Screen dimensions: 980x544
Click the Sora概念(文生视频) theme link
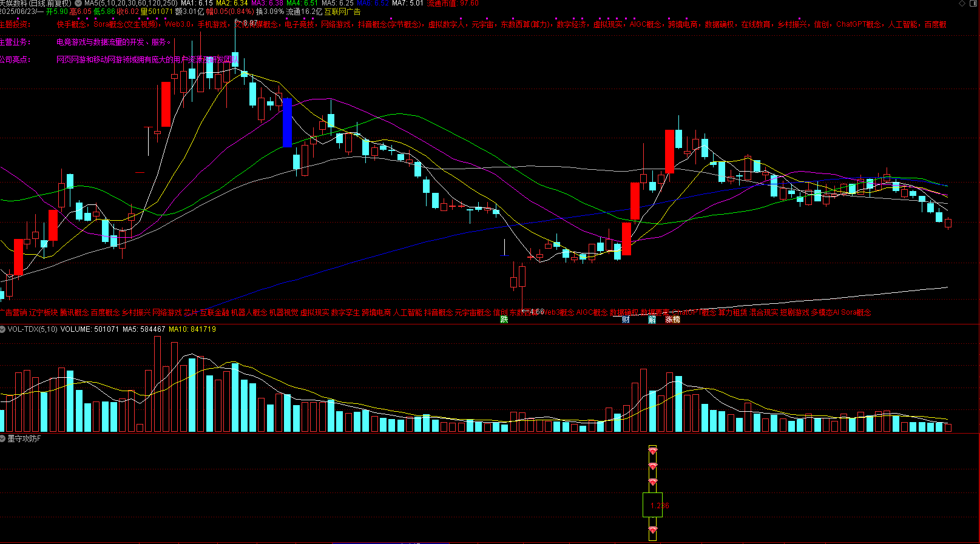[x=126, y=25]
